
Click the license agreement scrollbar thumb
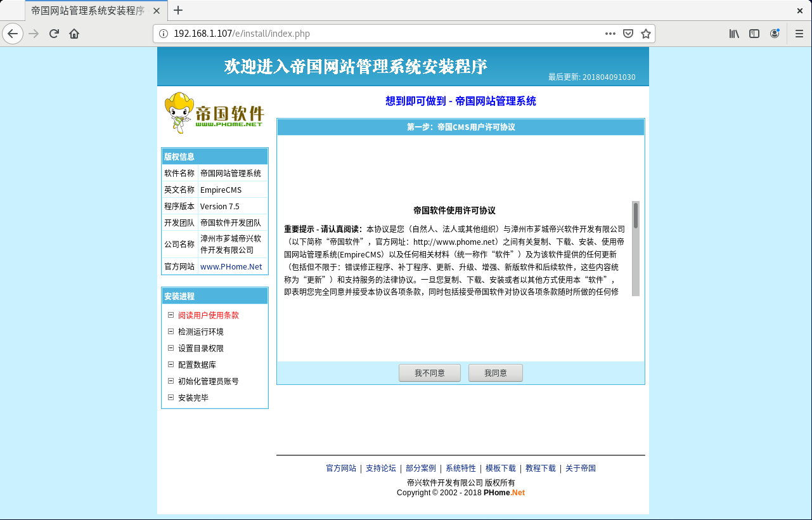636,216
